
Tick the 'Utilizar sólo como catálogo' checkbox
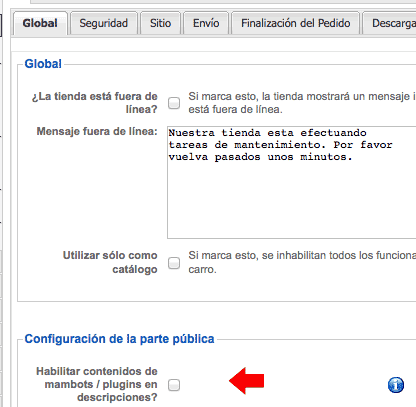(x=174, y=263)
